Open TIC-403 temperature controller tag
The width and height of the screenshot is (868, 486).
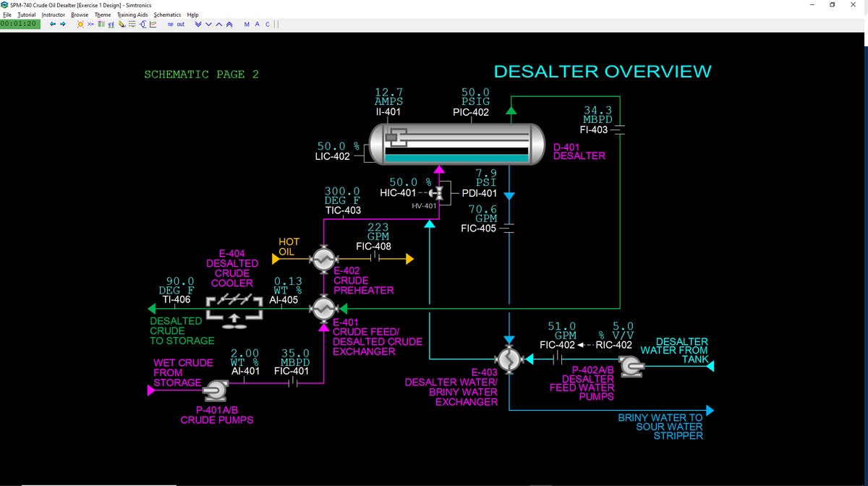pos(344,210)
